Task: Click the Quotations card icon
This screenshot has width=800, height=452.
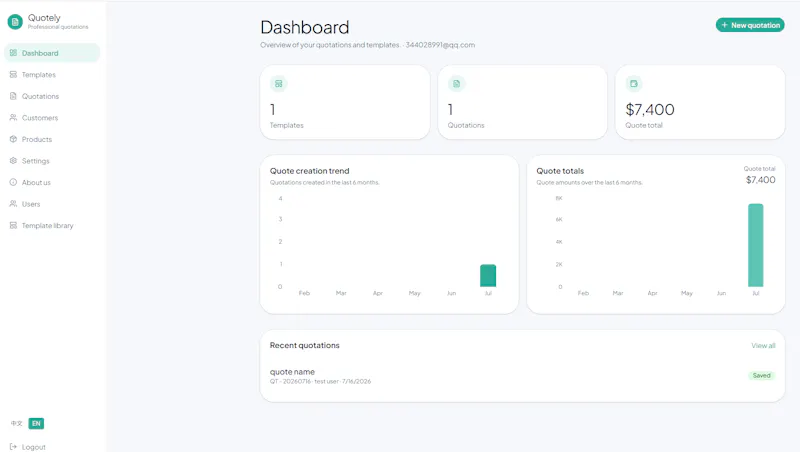Action: point(456,84)
